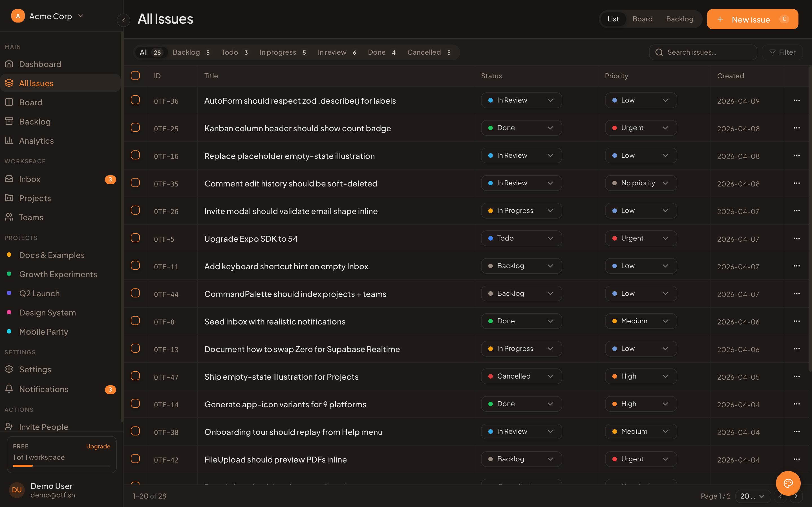This screenshot has height=507, width=812.
Task: Check the box for issue OTF-25
Action: pos(135,127)
